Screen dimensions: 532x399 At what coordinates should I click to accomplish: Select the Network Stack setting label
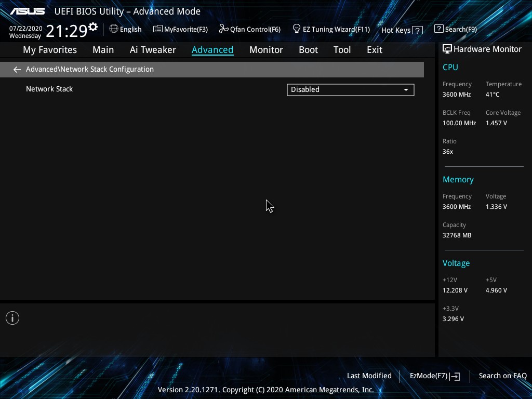pyautogui.click(x=49, y=89)
